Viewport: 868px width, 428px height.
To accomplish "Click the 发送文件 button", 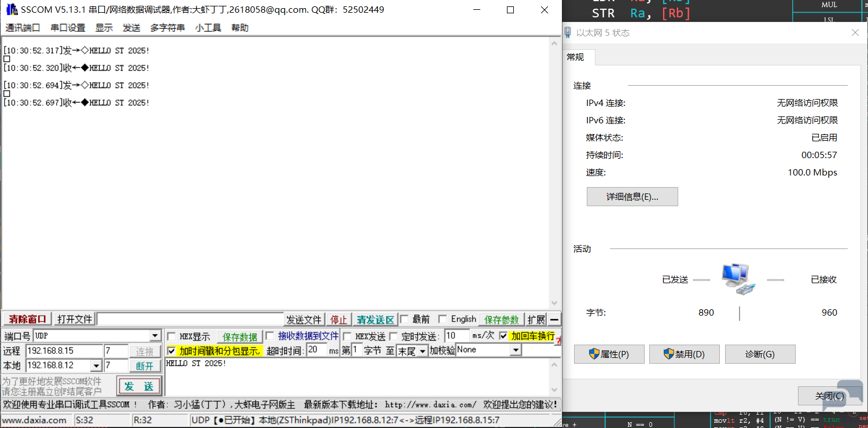I will (x=304, y=320).
